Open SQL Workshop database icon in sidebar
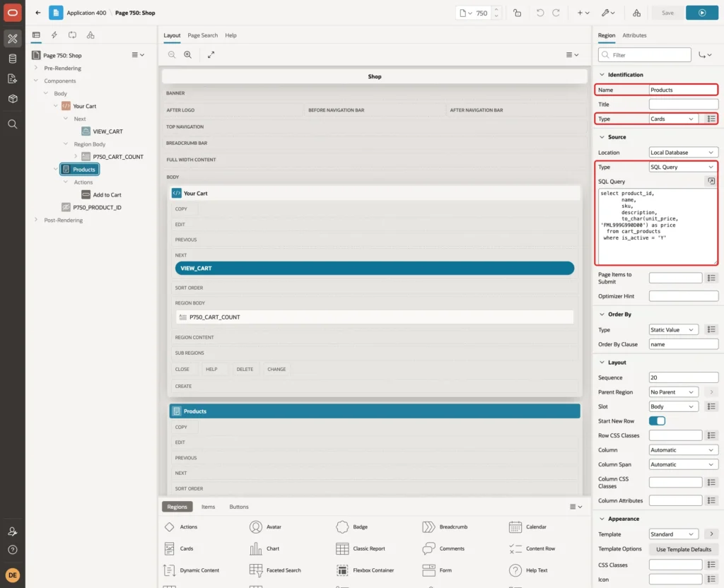 coord(13,59)
